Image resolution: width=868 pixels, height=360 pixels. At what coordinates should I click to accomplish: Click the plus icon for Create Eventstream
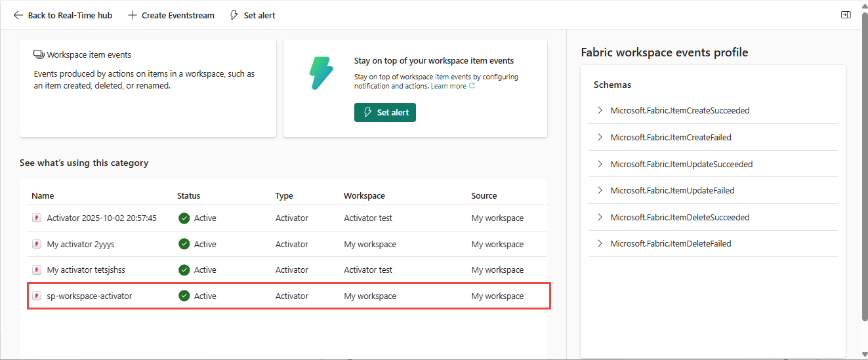click(x=133, y=15)
